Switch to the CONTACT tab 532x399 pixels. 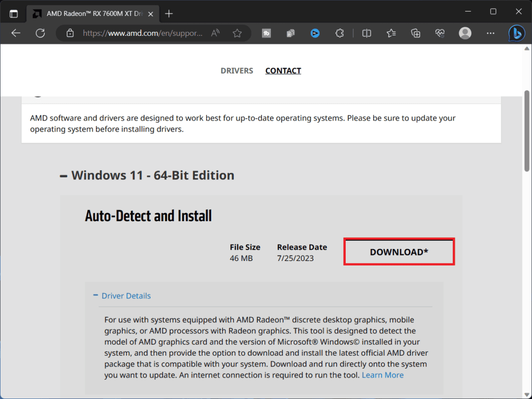[x=283, y=70]
